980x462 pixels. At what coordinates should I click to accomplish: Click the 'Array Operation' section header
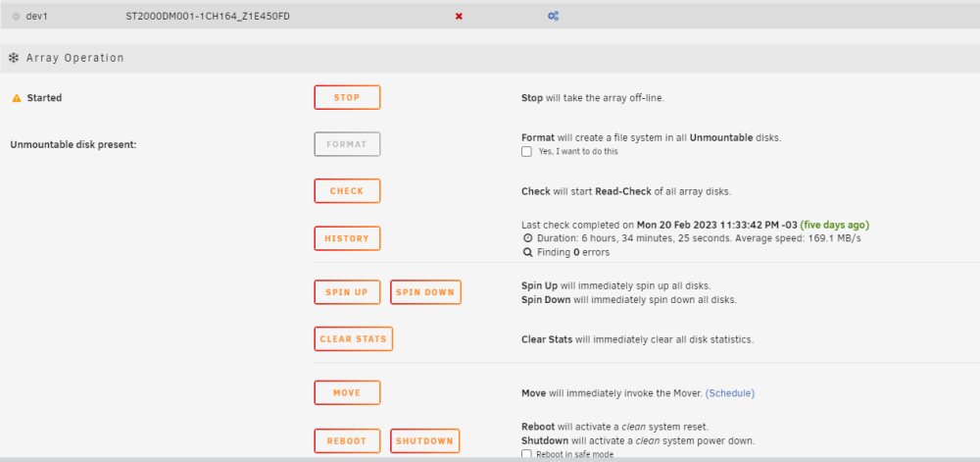click(75, 58)
